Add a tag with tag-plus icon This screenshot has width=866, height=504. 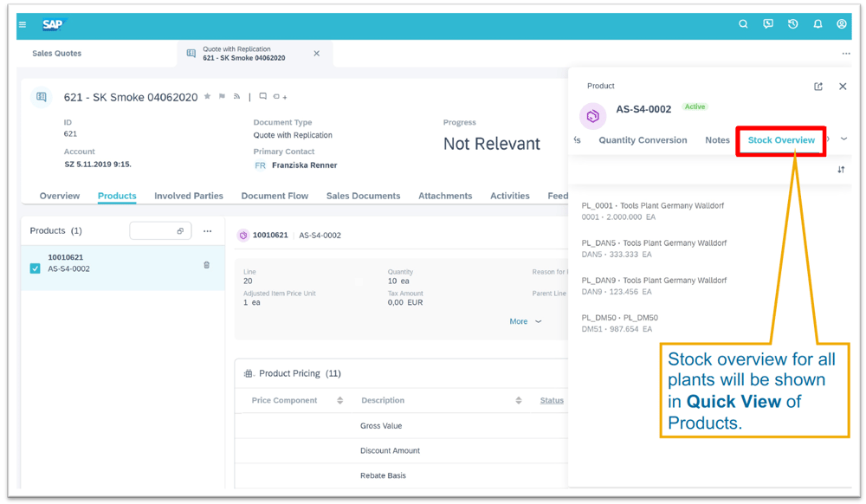point(280,97)
